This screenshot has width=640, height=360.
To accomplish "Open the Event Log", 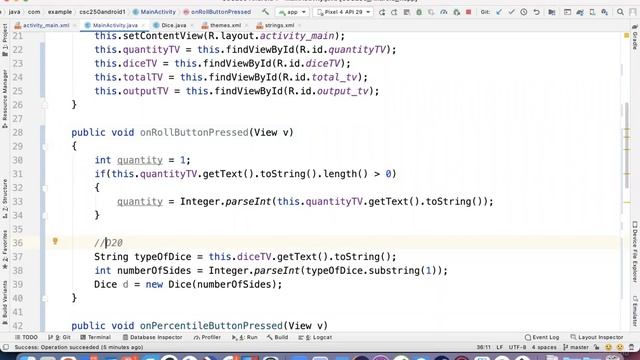I will click(542, 338).
